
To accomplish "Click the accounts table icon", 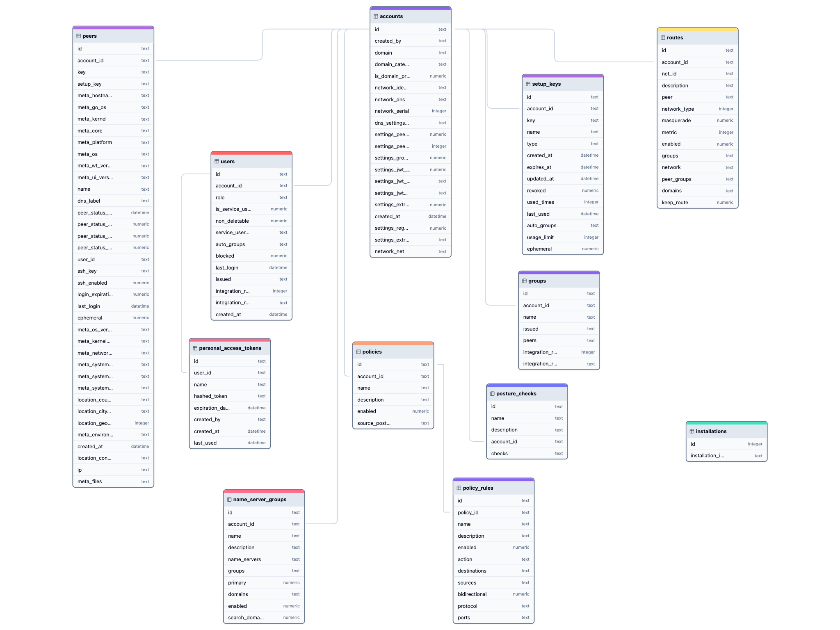I will tap(376, 16).
